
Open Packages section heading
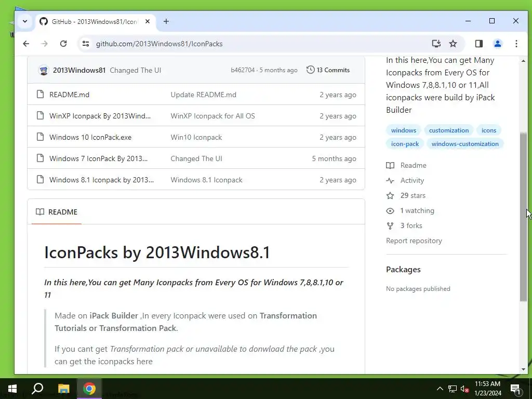(403, 270)
